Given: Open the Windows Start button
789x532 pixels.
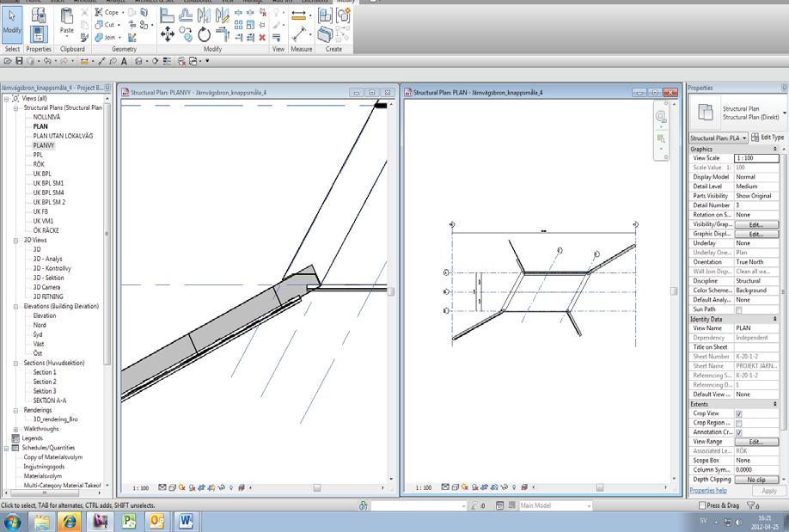Looking at the screenshot, I should [12, 522].
